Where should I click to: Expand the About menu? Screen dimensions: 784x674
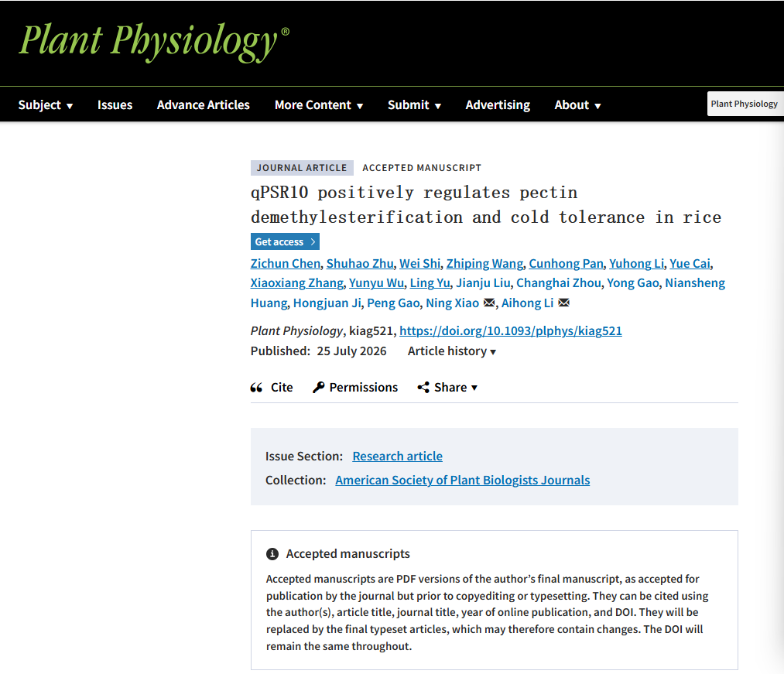[x=577, y=105]
